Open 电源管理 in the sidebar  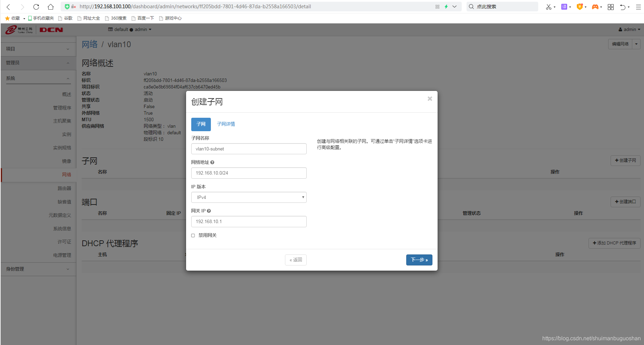coord(62,255)
